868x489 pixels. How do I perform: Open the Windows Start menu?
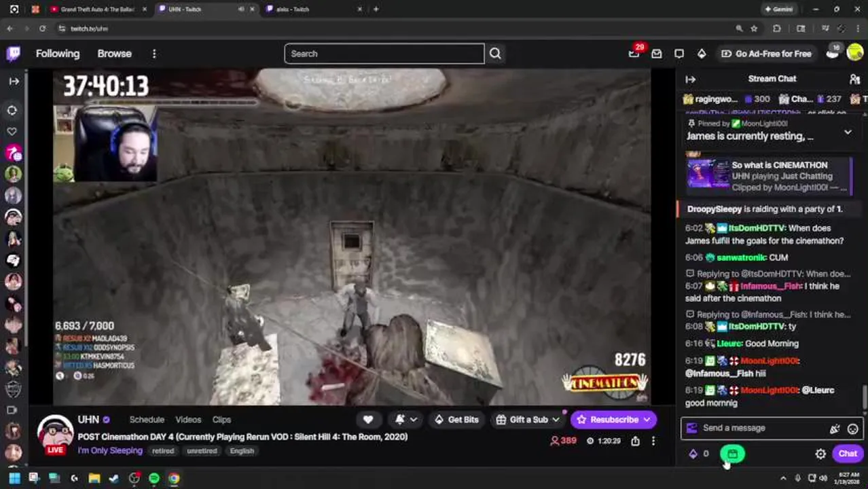tap(14, 478)
